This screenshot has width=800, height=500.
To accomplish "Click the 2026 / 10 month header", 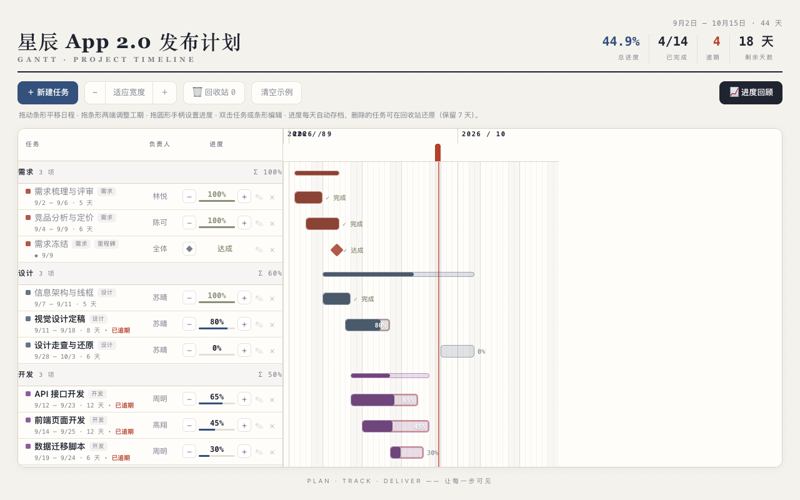I will tap(483, 134).
